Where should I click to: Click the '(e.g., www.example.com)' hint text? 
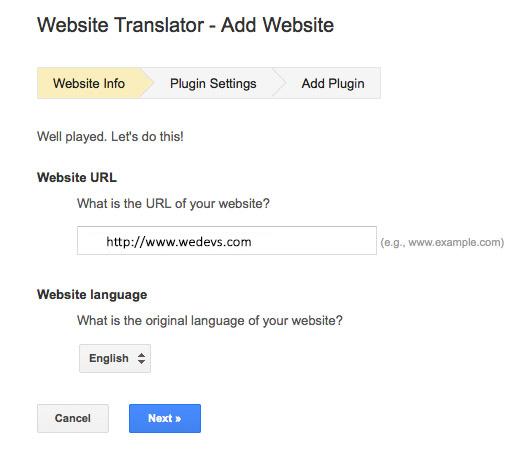click(442, 242)
